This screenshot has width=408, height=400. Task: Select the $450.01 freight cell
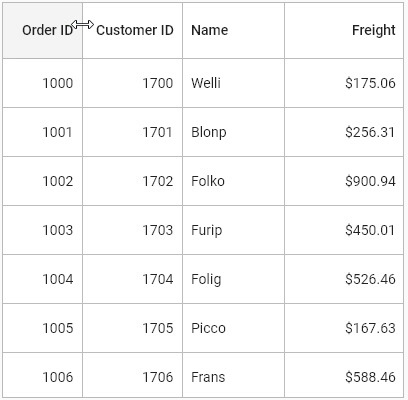(344, 230)
